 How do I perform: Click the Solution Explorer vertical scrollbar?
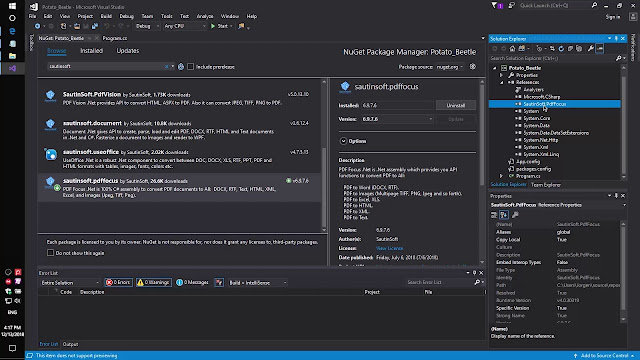[624, 122]
